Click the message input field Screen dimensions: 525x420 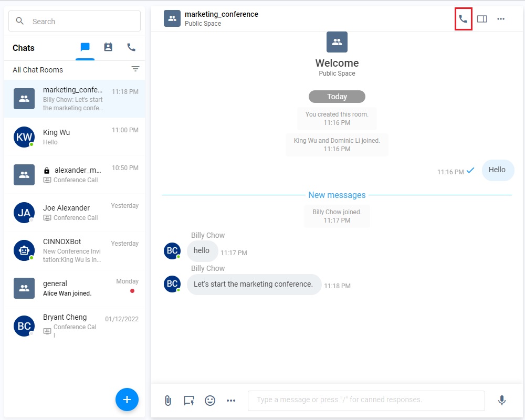coord(366,400)
